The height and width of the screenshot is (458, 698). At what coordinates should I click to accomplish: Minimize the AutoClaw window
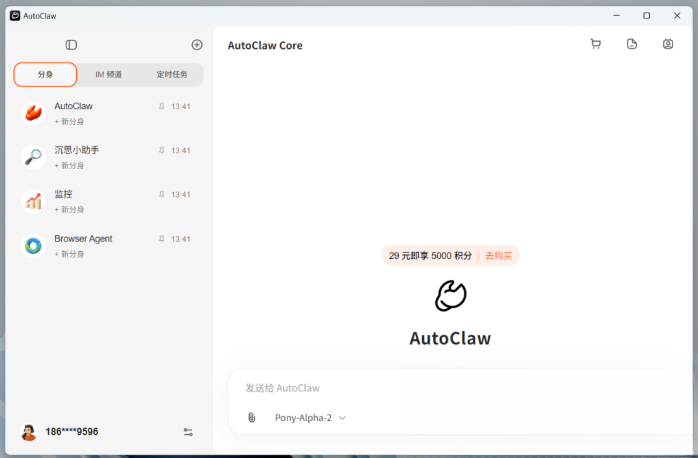617,16
